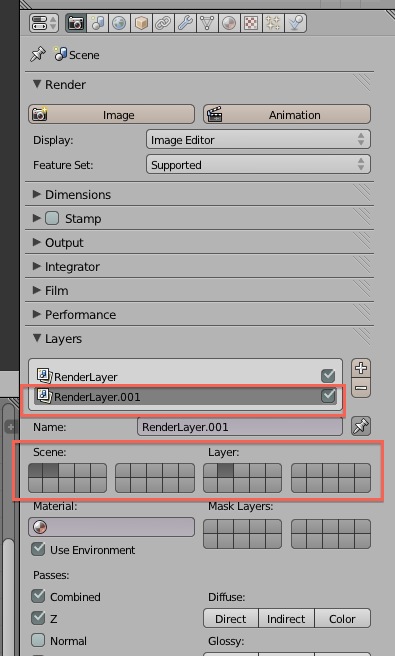Open the editor type selector button
Image resolution: width=395 pixels, height=656 pixels.
[x=44, y=23]
